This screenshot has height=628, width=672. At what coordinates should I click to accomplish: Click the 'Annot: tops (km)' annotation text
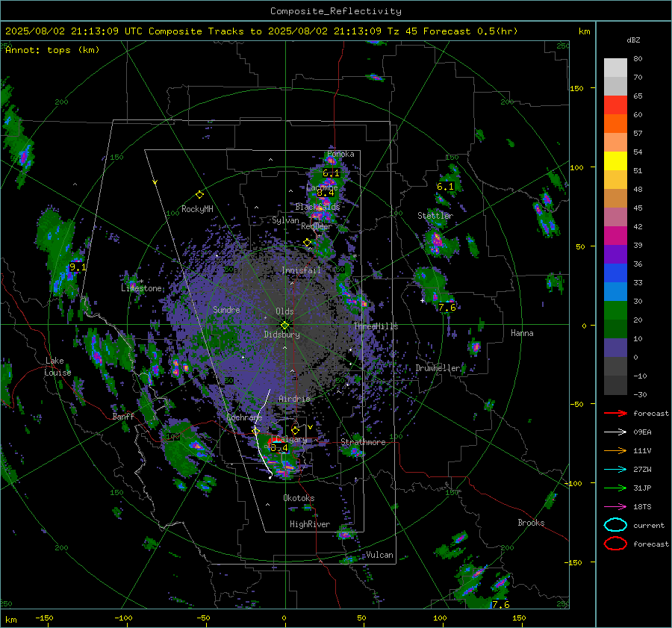coord(52,50)
